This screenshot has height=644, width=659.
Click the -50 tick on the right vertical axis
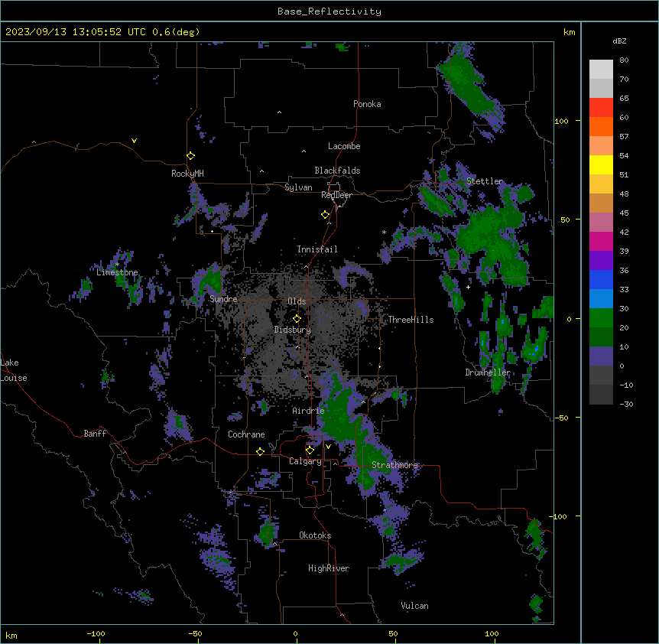(x=561, y=418)
